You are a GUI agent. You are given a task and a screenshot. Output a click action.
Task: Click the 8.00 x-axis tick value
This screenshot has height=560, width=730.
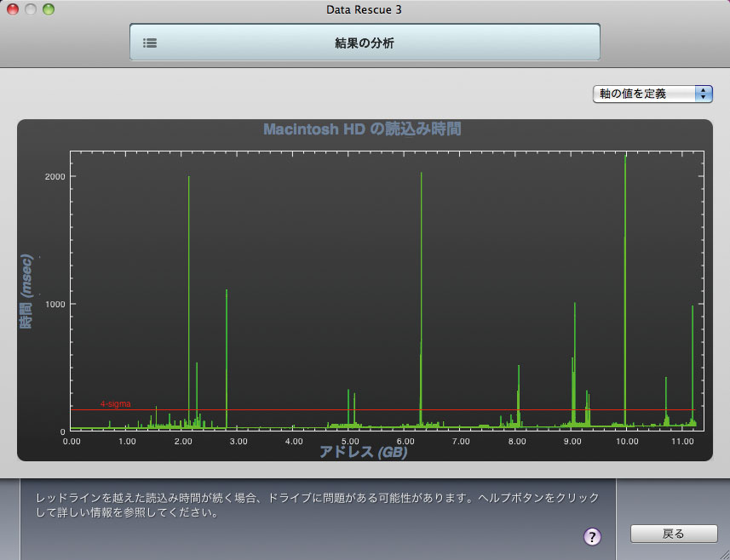(x=517, y=442)
